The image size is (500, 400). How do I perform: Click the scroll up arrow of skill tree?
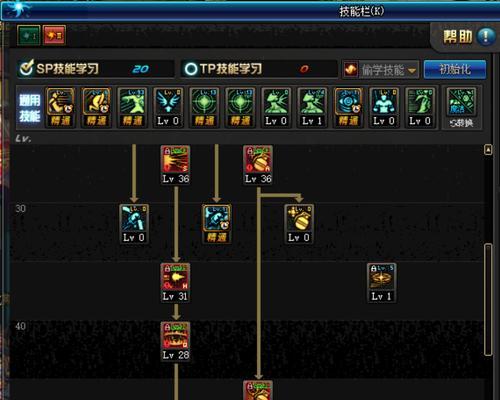pyautogui.click(x=488, y=150)
